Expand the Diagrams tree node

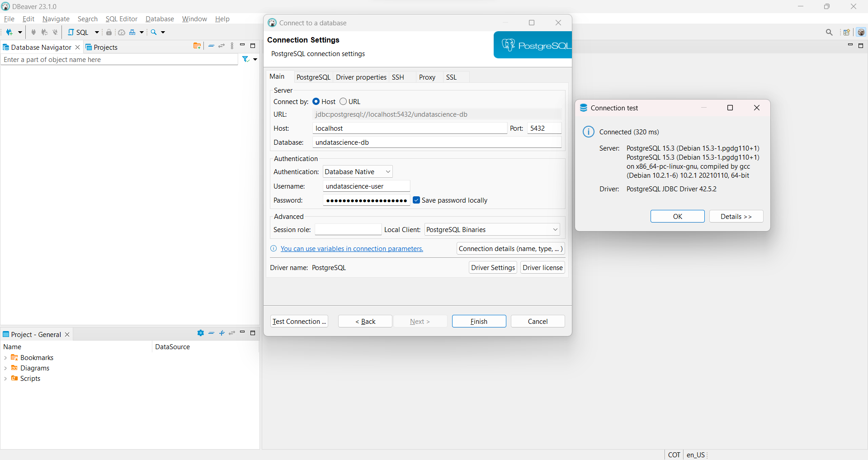tap(5, 368)
